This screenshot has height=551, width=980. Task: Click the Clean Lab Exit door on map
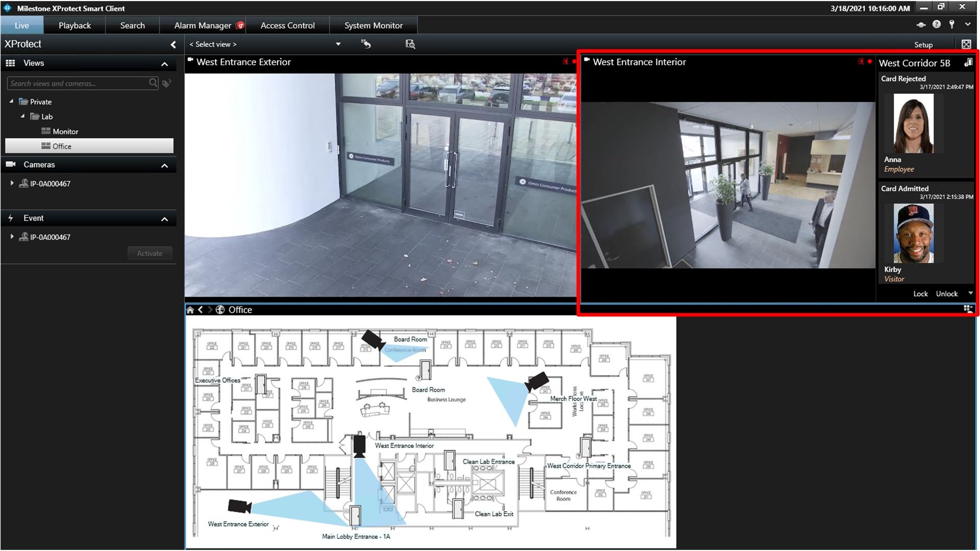point(458,509)
